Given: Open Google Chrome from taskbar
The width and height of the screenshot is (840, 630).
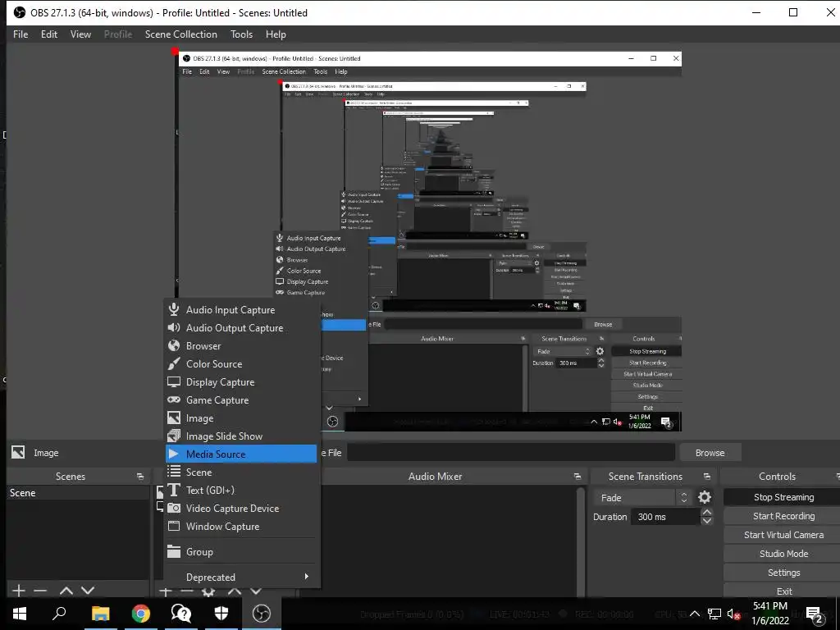Looking at the screenshot, I should [x=141, y=614].
